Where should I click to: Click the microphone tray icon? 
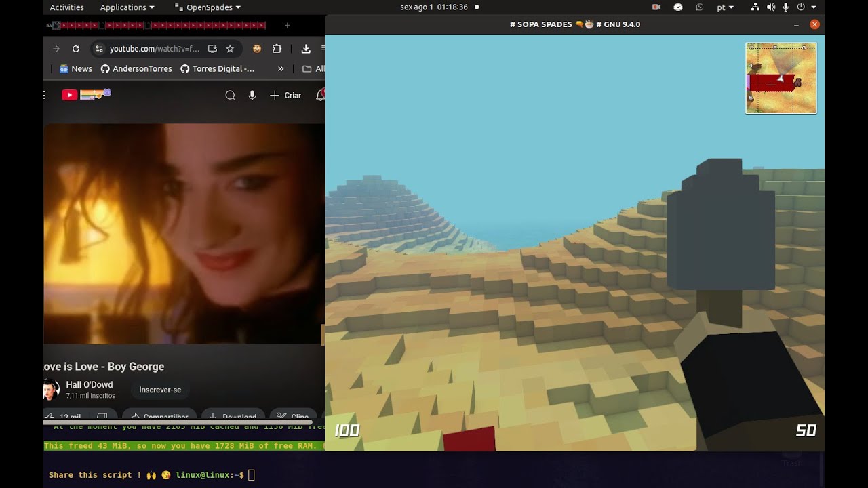[786, 7]
